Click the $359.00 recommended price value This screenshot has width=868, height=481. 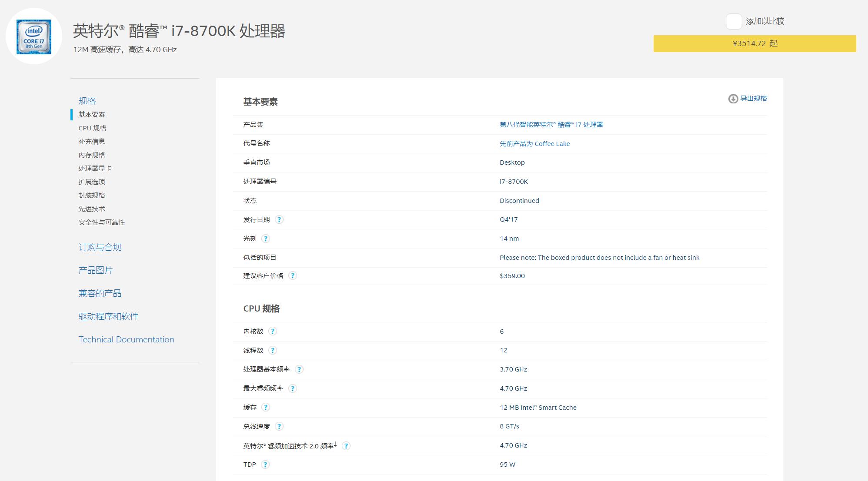(512, 276)
